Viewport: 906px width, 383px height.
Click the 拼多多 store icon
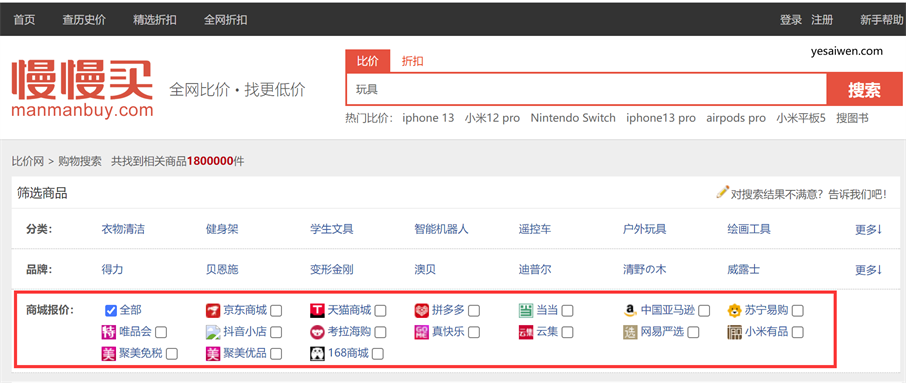pyautogui.click(x=422, y=311)
